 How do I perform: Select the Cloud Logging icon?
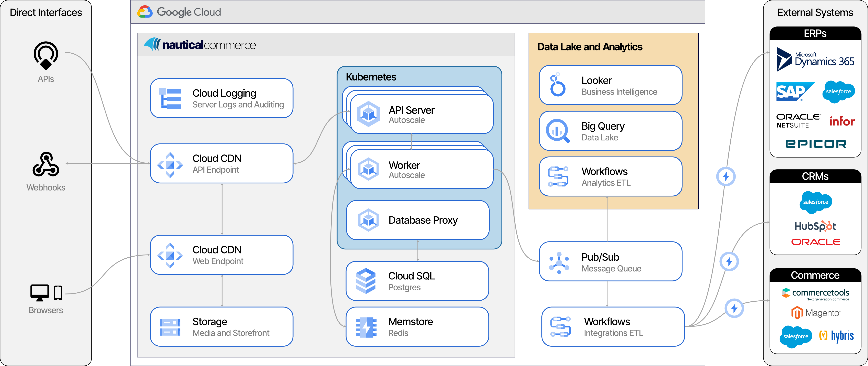coord(170,98)
